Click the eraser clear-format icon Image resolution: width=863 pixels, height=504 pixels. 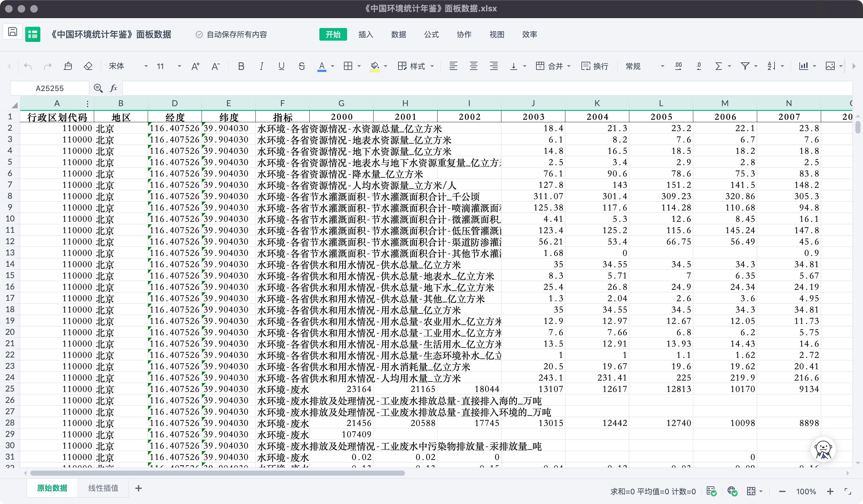88,66
